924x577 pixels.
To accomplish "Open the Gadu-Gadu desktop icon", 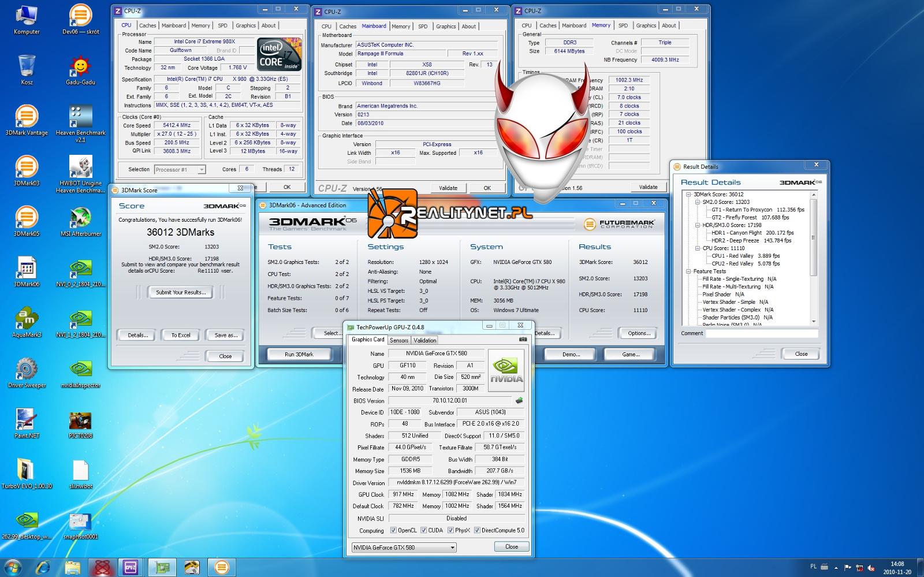I will click(80, 70).
